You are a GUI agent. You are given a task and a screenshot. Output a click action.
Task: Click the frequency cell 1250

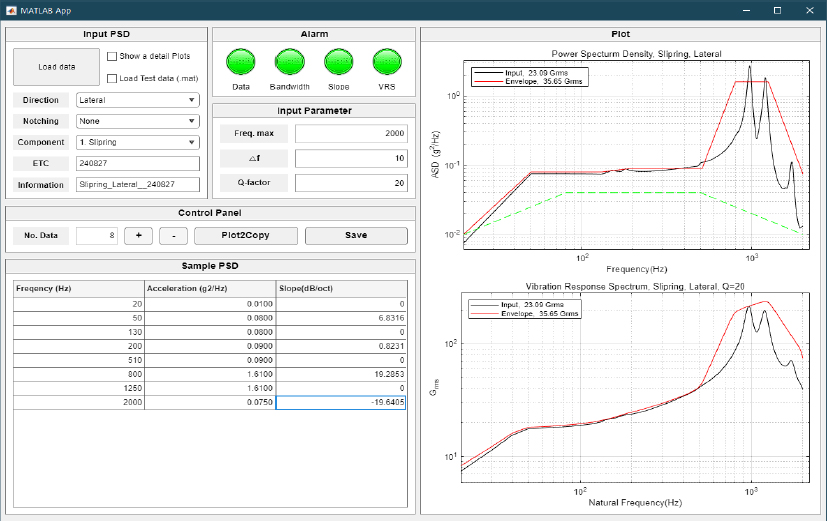click(79, 388)
